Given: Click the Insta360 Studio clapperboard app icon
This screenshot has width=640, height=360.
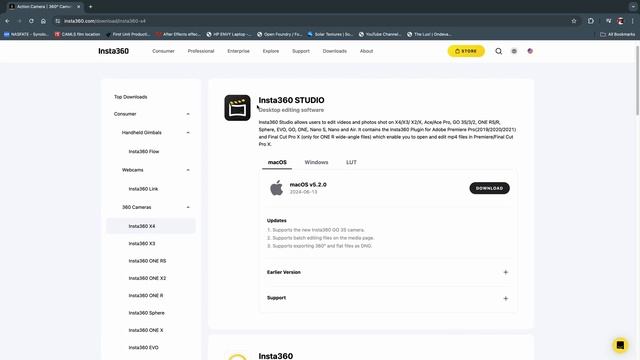Looking at the screenshot, I should (237, 108).
